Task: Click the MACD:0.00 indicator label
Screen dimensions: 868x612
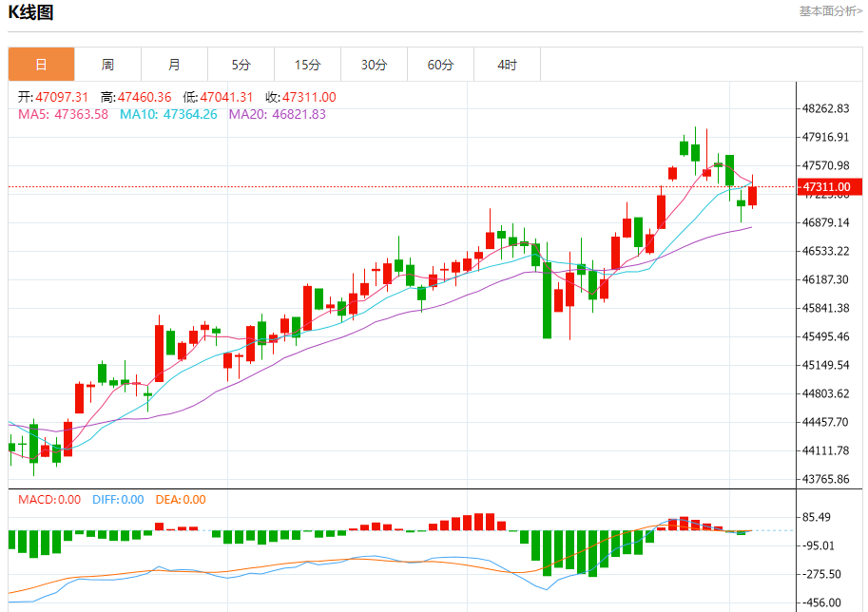Action: (x=49, y=500)
